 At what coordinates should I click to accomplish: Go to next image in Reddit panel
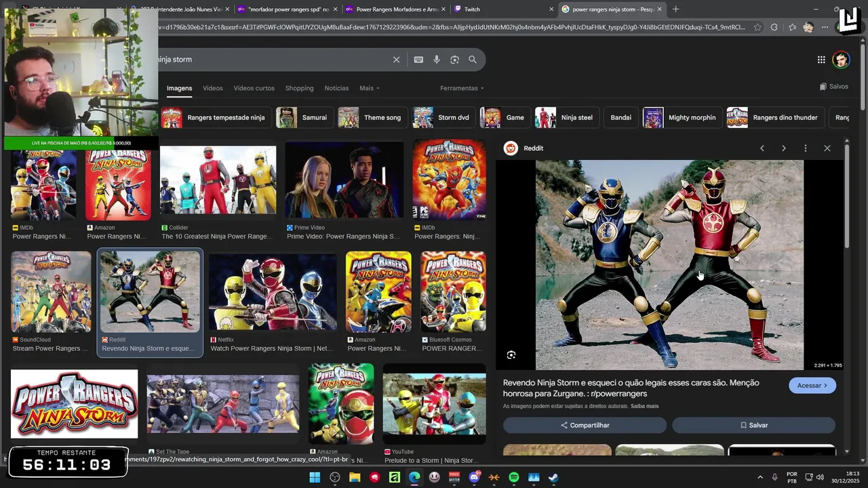(784, 148)
